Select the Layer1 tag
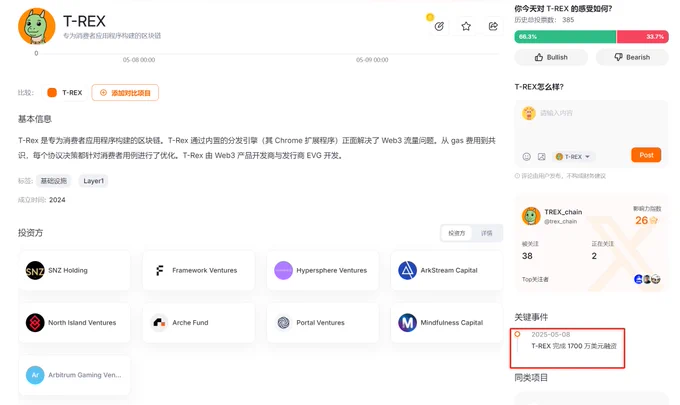The height and width of the screenshot is (405, 680). tap(93, 181)
